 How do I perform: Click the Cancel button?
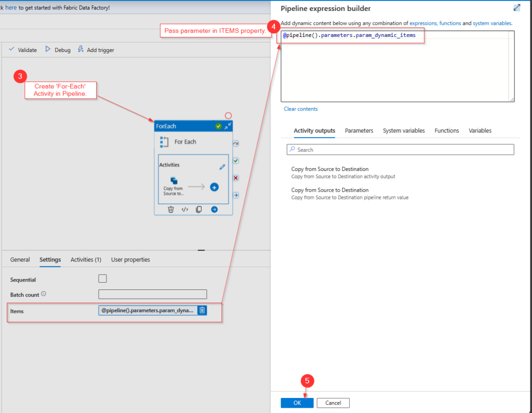[x=333, y=403]
